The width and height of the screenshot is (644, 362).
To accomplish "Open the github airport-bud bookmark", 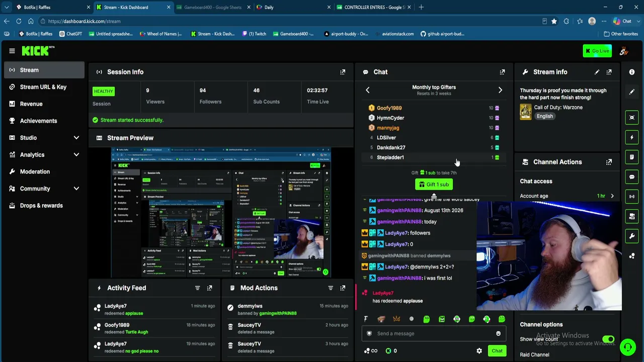I will pyautogui.click(x=442, y=34).
